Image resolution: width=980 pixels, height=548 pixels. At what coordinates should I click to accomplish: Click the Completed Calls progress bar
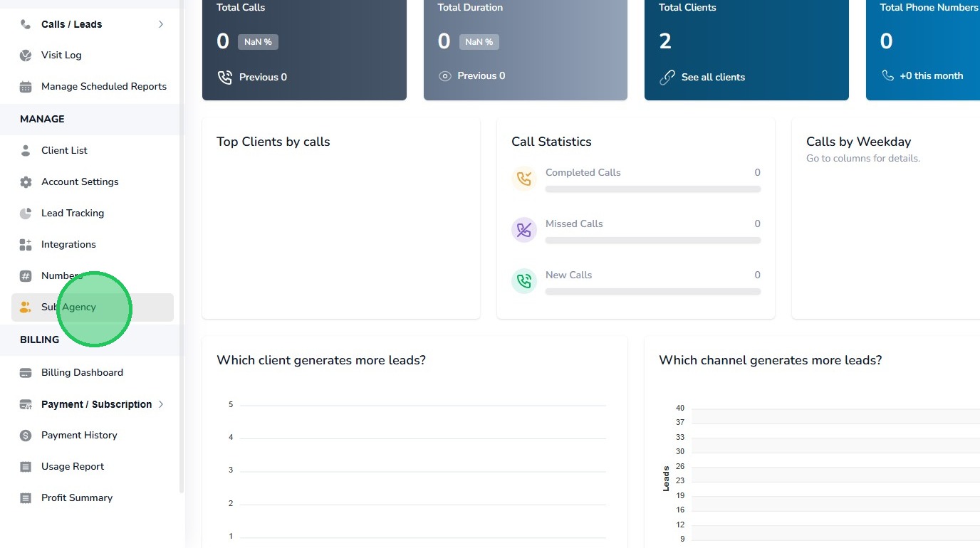652,189
